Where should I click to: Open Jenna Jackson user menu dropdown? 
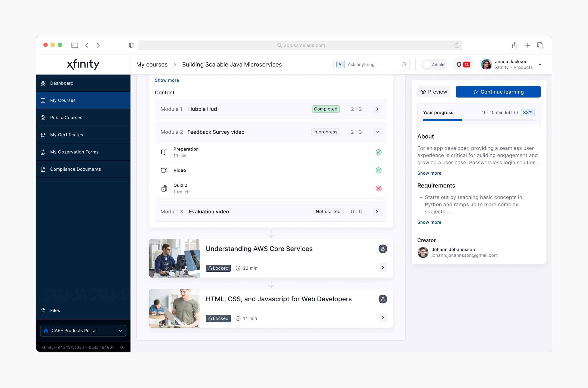coord(540,65)
